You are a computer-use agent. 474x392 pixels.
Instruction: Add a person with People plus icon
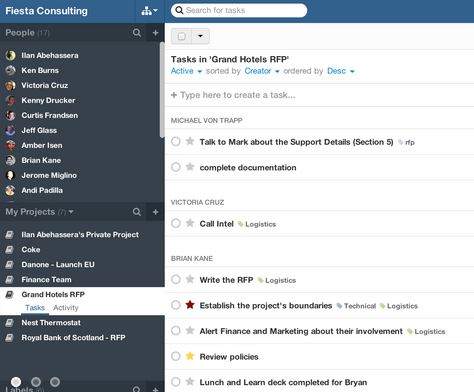155,33
